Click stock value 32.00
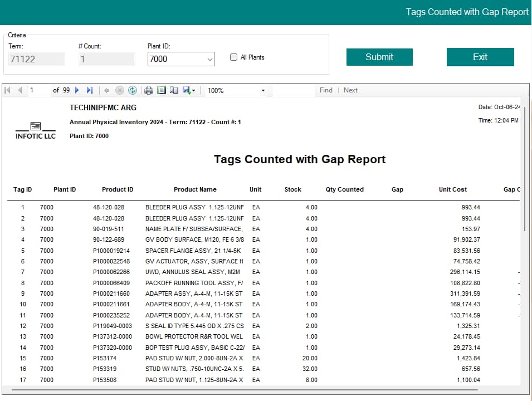The width and height of the screenshot is (532, 401). point(310,369)
